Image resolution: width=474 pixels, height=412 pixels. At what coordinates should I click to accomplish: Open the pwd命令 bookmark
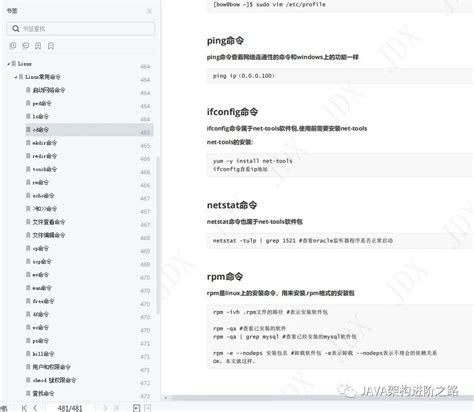coord(42,103)
